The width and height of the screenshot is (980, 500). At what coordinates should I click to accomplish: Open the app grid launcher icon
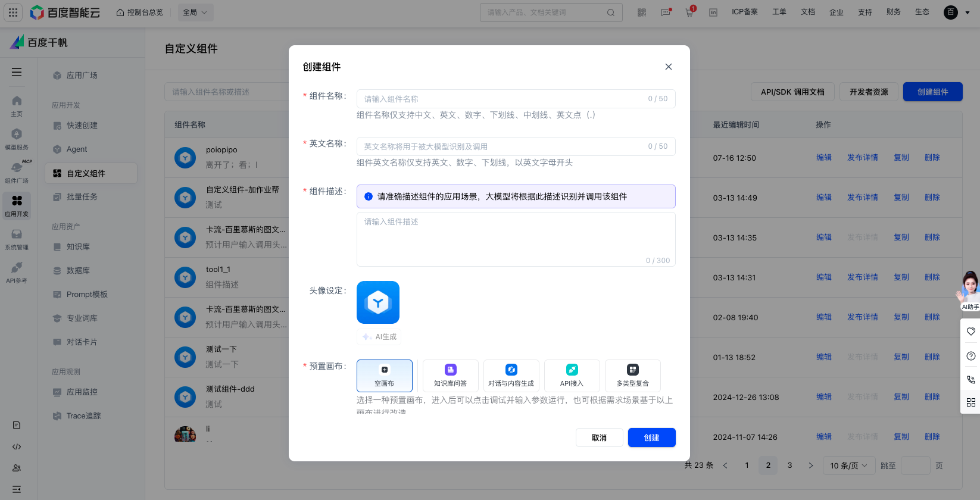pos(13,12)
